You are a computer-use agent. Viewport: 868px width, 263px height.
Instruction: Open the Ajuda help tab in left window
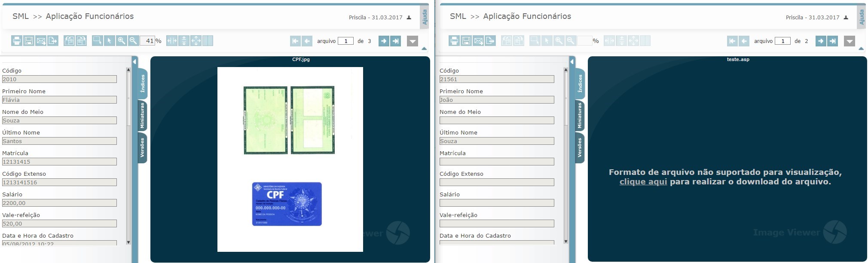425,17
